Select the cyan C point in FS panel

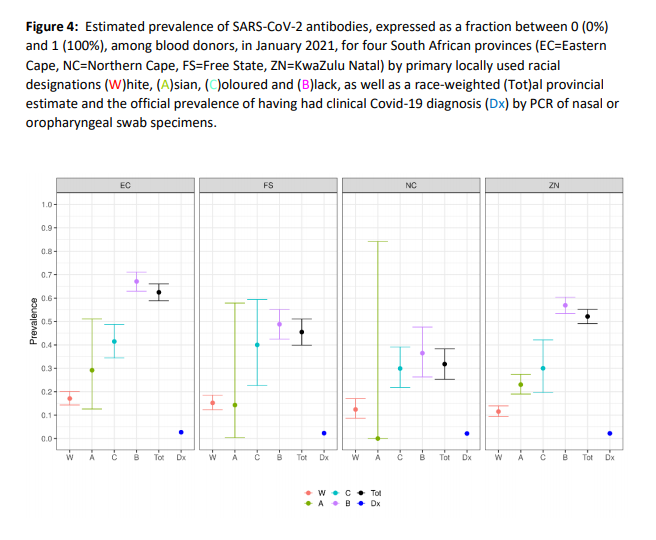257,345
